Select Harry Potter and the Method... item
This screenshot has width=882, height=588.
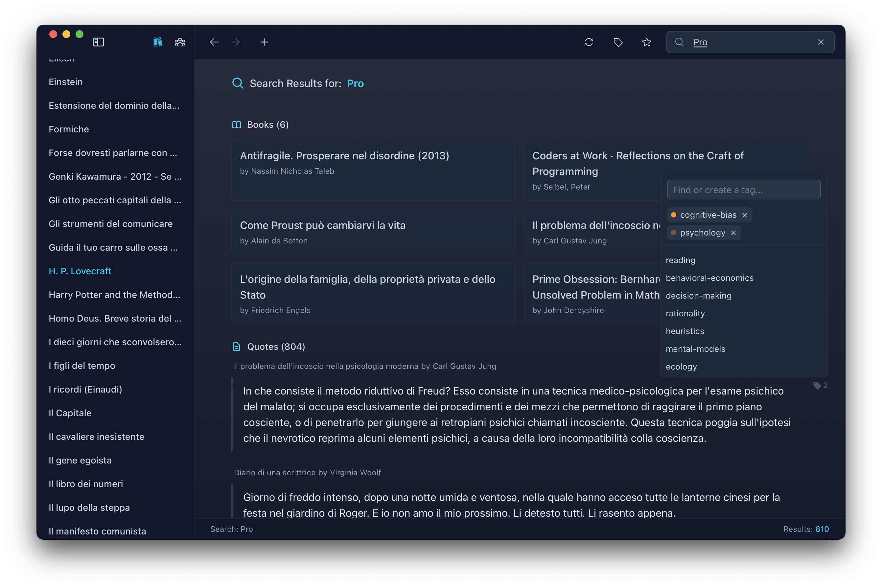(x=115, y=294)
